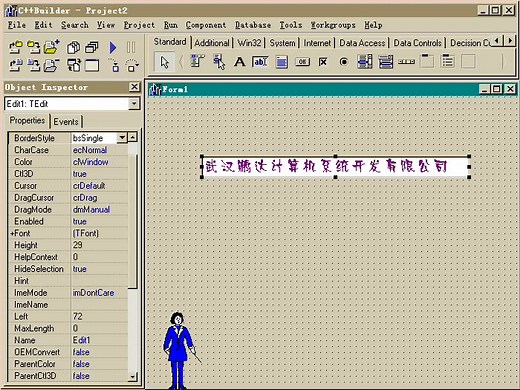Pick the MainMenu component from the palette

[198, 62]
